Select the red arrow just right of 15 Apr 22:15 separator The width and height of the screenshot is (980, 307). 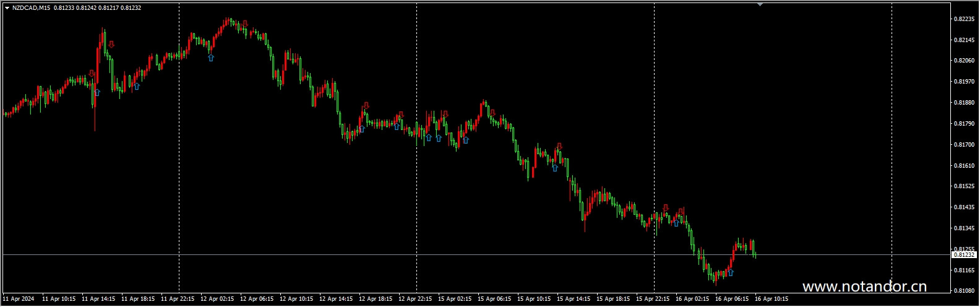pos(666,207)
